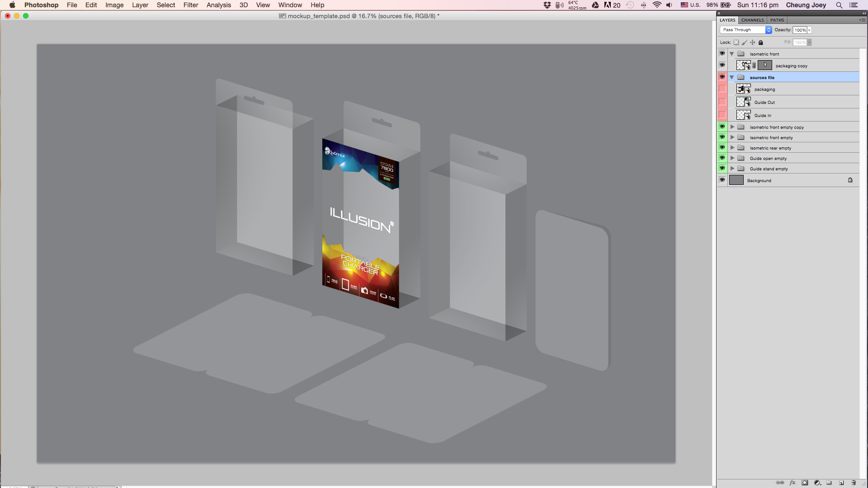The height and width of the screenshot is (488, 868).
Task: Add a layer mask
Action: [805, 483]
